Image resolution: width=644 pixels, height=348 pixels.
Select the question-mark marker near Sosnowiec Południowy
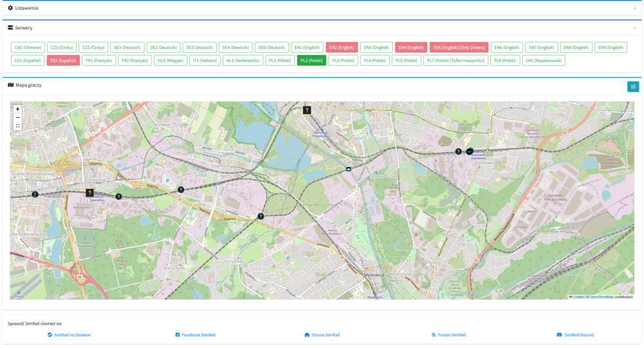(307, 110)
